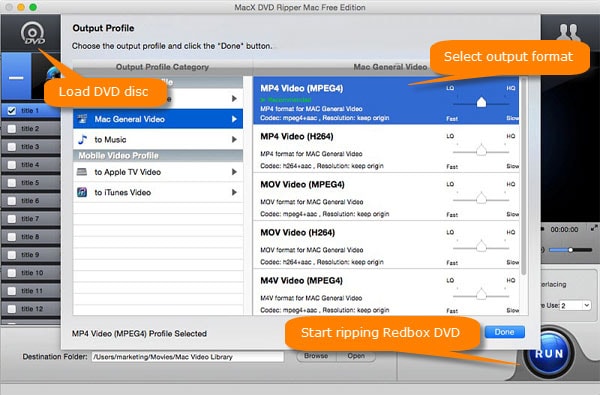Screen dimensions: 600x395
Task: Adjust the preview volume slider
Action: pos(570,250)
